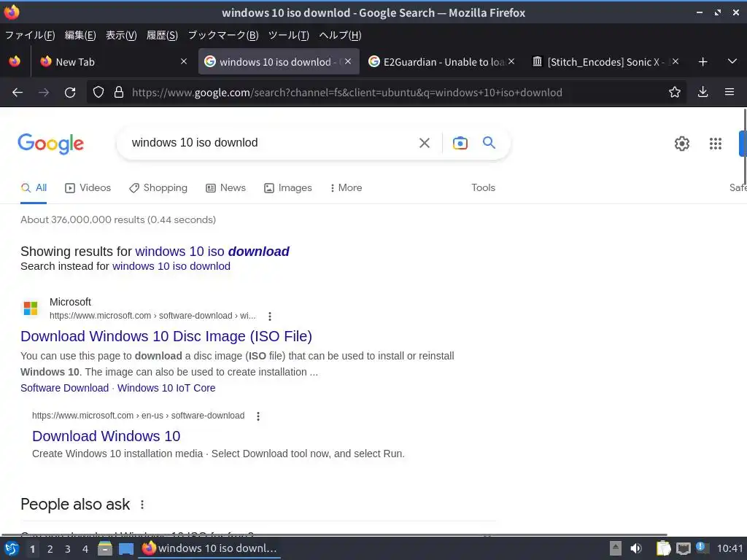This screenshot has width=747, height=560.
Task: Click the 10:41 taskbar clock
Action: coord(729,548)
